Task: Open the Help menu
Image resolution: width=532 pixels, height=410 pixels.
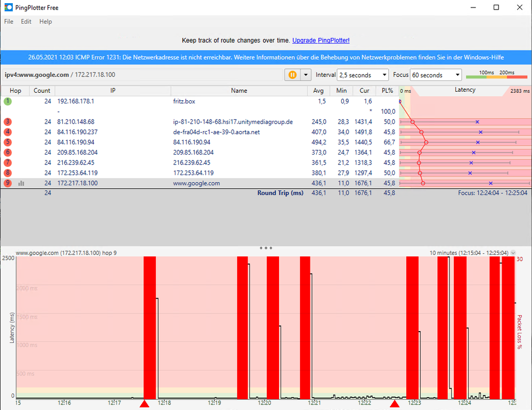Action: coord(45,21)
